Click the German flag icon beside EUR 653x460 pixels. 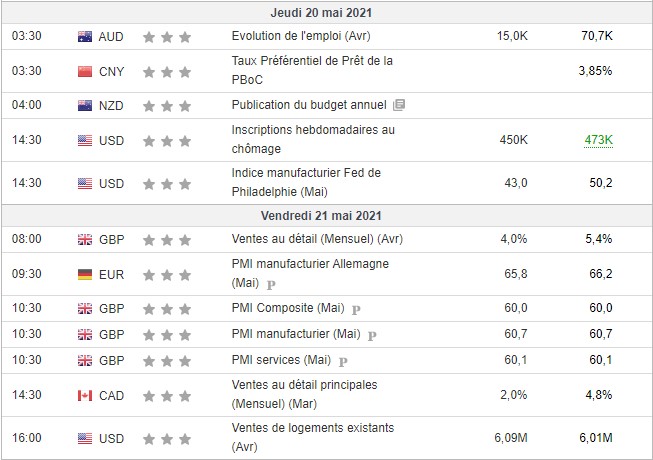coord(84,274)
